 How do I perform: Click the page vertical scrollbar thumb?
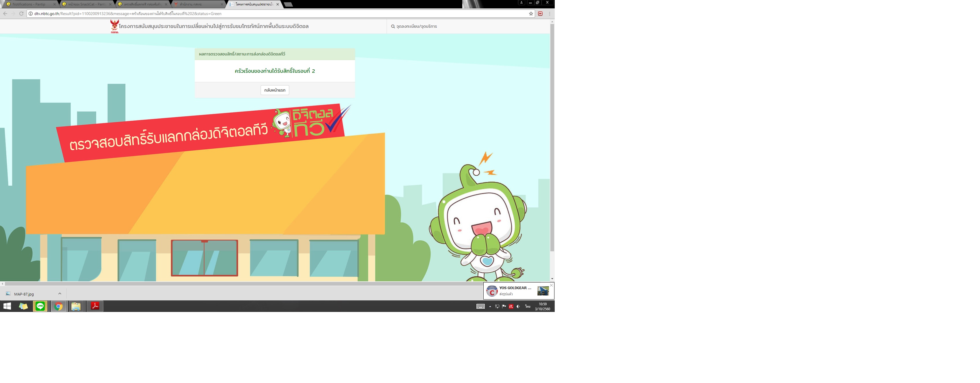[552, 137]
